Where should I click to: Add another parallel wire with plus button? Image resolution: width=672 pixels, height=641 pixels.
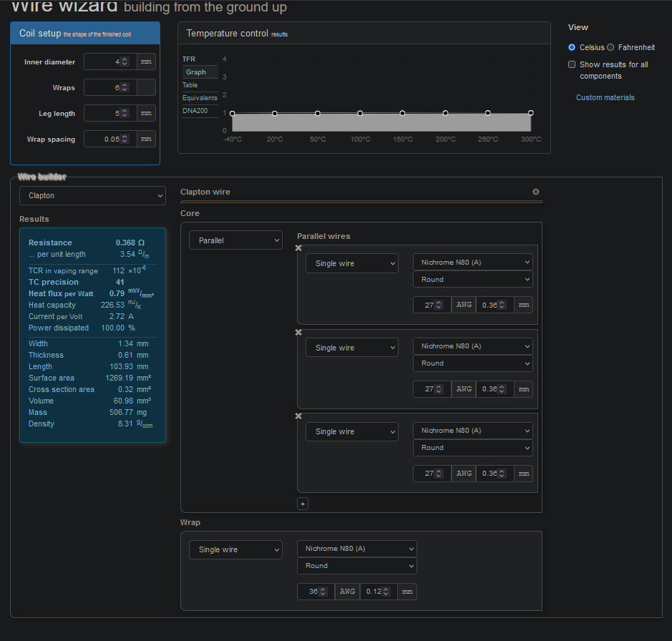click(303, 504)
